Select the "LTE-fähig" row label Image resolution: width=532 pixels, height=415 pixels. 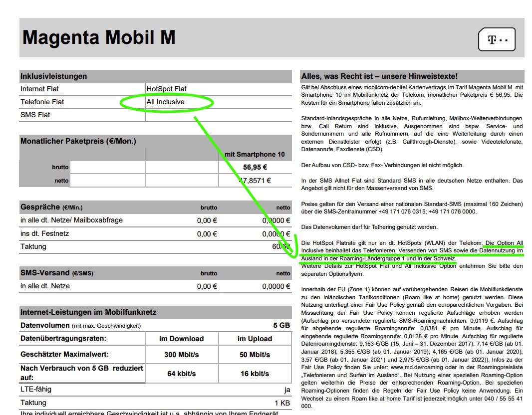coord(35,389)
